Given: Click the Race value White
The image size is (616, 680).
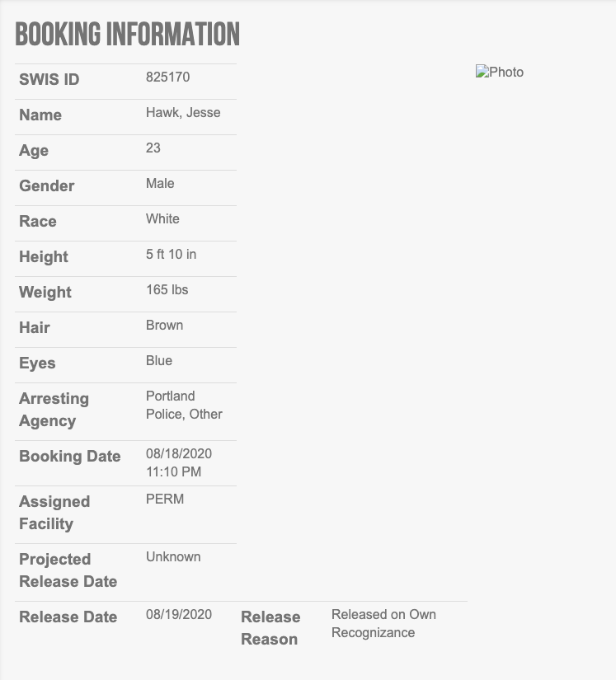Looking at the screenshot, I should pyautogui.click(x=162, y=219).
